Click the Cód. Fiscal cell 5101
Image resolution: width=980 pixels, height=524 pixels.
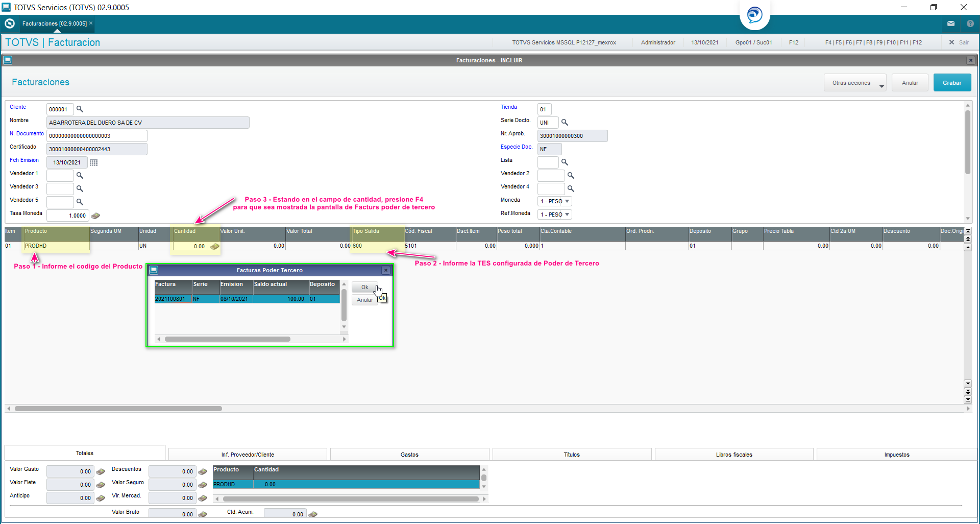pyautogui.click(x=430, y=246)
